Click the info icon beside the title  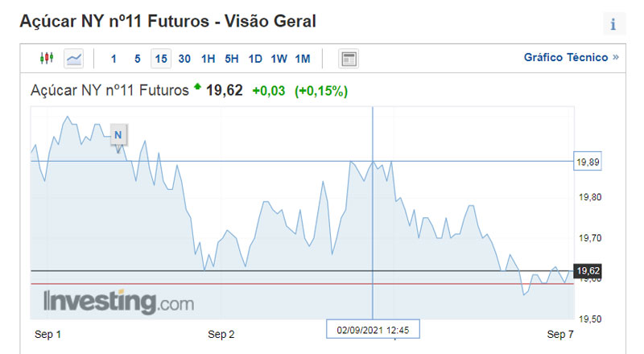coord(614,24)
